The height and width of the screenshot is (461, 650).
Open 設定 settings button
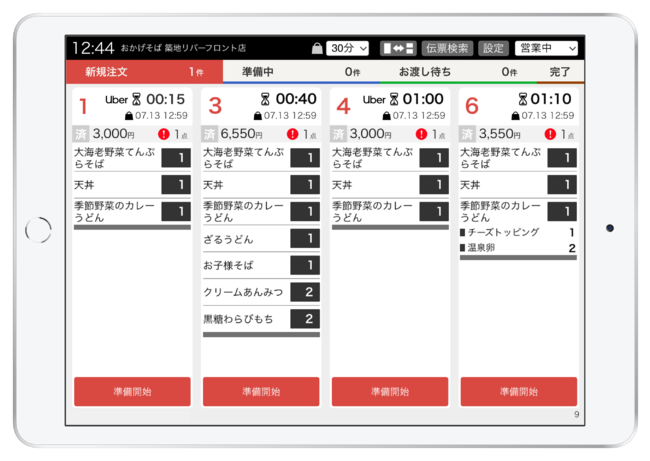(x=494, y=48)
